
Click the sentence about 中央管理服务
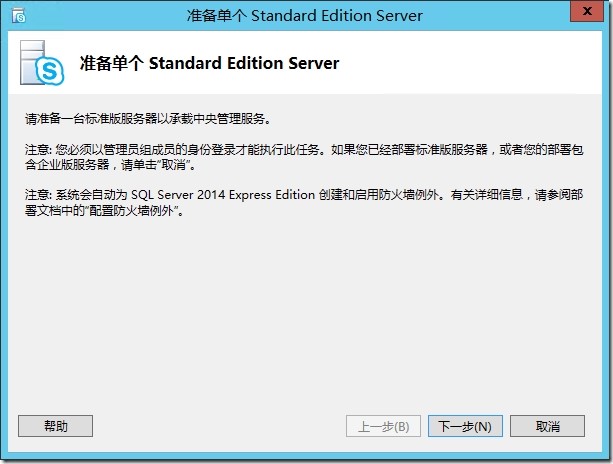(x=148, y=118)
